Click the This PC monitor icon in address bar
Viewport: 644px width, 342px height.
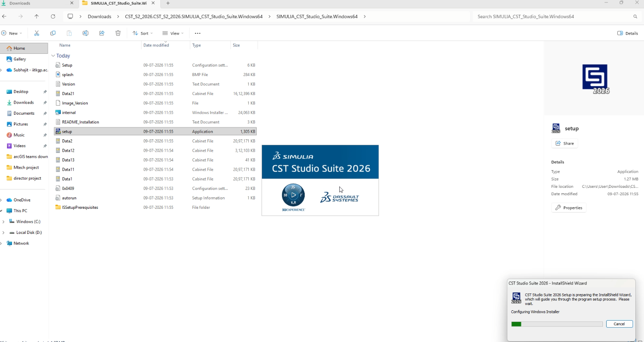(70, 16)
